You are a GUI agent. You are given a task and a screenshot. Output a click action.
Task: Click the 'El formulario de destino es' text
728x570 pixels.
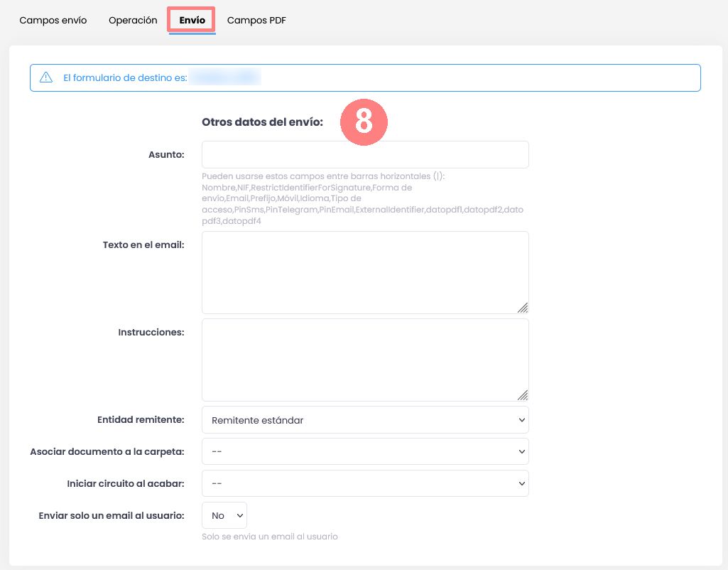click(125, 77)
